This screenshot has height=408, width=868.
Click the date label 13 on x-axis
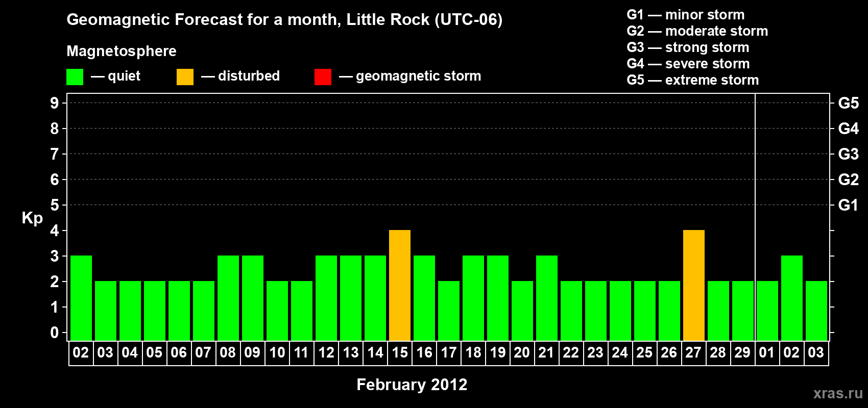coord(351,352)
